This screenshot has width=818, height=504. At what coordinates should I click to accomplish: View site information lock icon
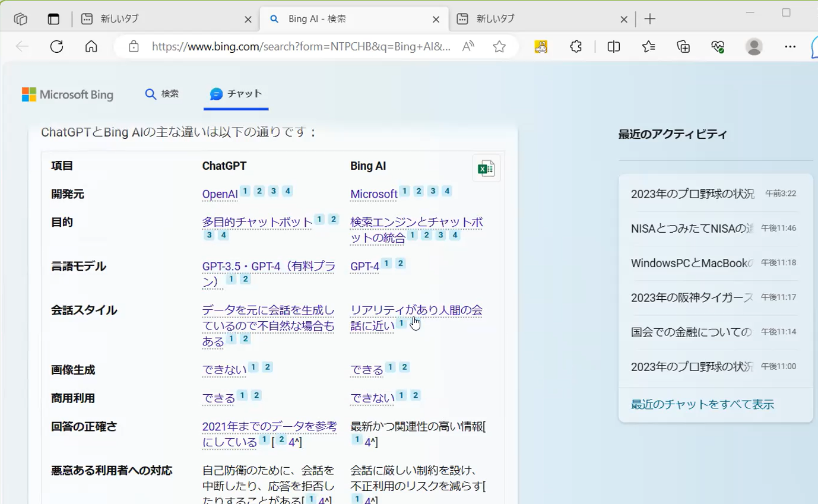pyautogui.click(x=134, y=46)
